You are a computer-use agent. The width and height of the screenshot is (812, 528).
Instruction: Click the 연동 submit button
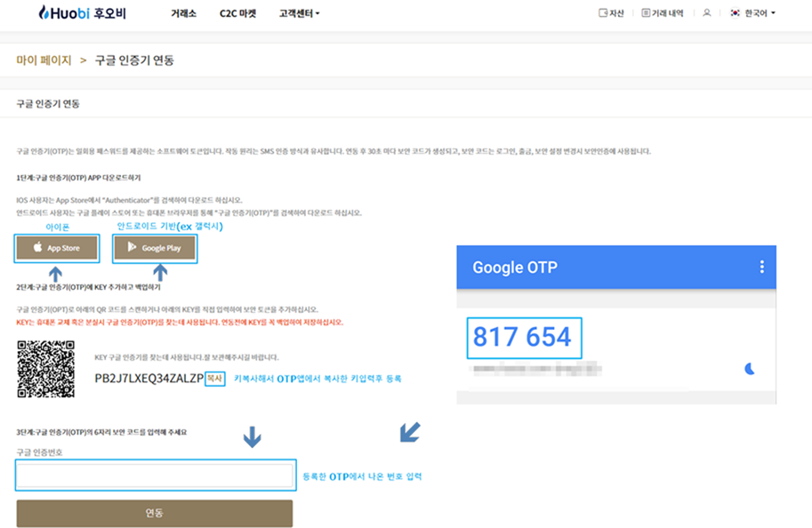[x=155, y=513]
